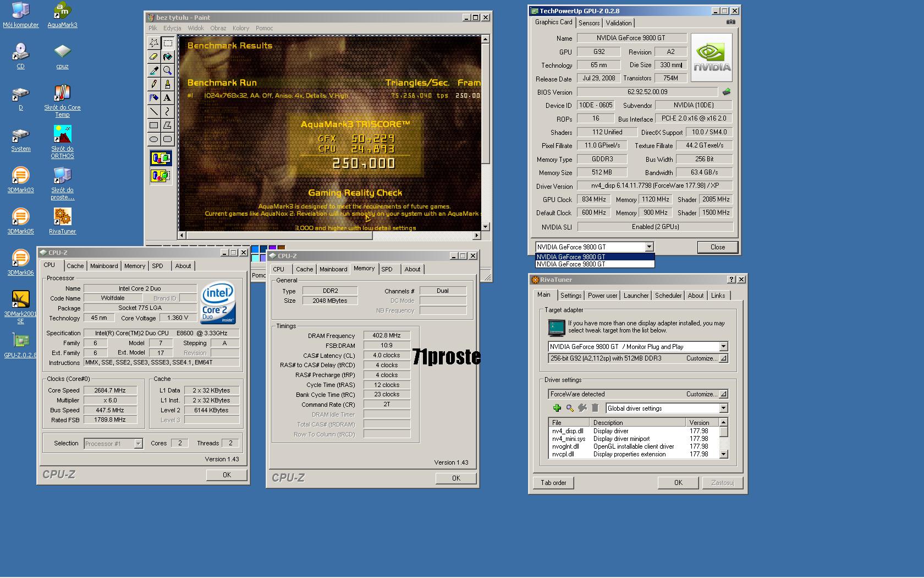Open the AquaMark3 desktop shortcut

pyautogui.click(x=62, y=15)
